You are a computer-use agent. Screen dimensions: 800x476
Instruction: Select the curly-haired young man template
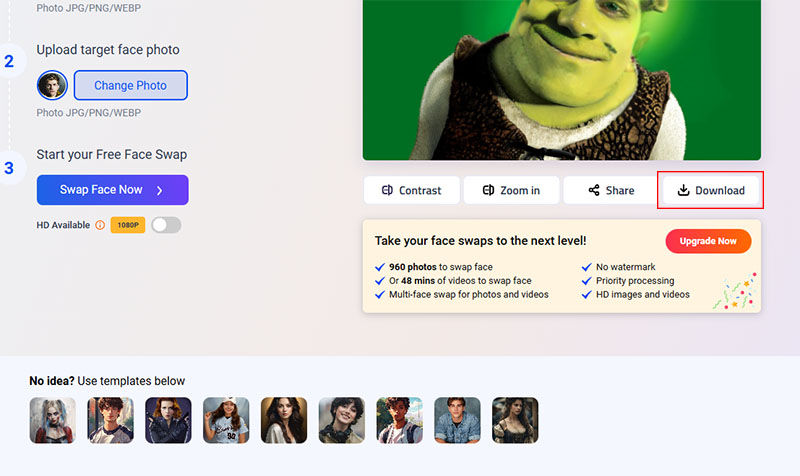click(110, 420)
